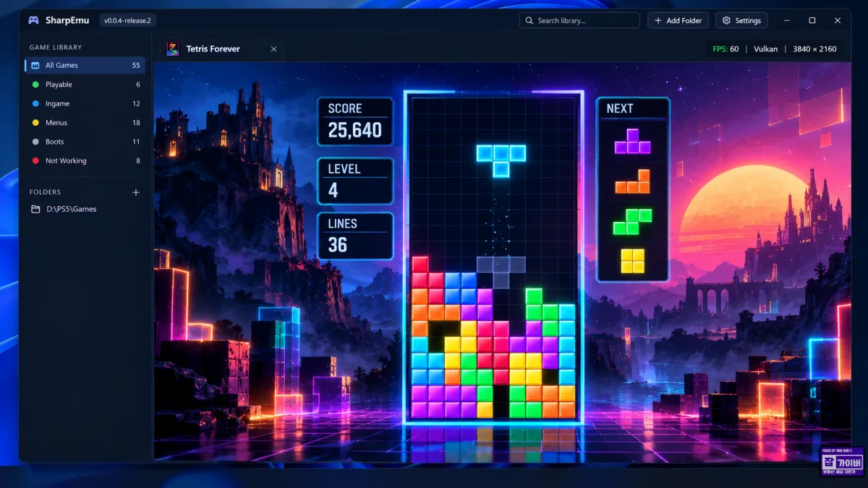
Task: Click the SCORE 25,640 panel
Action: click(355, 121)
